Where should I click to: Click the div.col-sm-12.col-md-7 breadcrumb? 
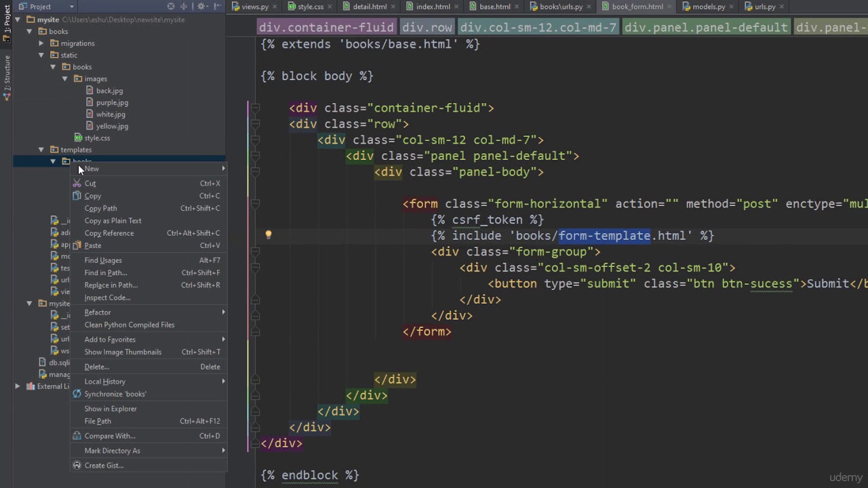(538, 28)
